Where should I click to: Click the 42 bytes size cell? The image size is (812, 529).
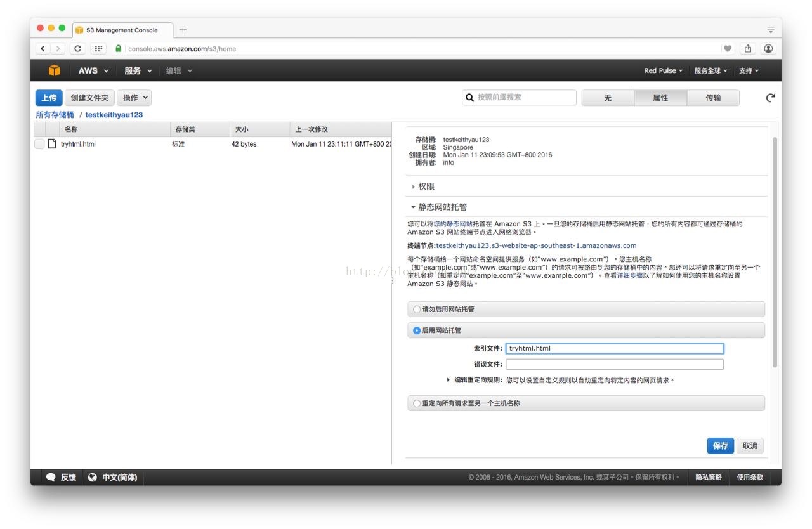[244, 144]
